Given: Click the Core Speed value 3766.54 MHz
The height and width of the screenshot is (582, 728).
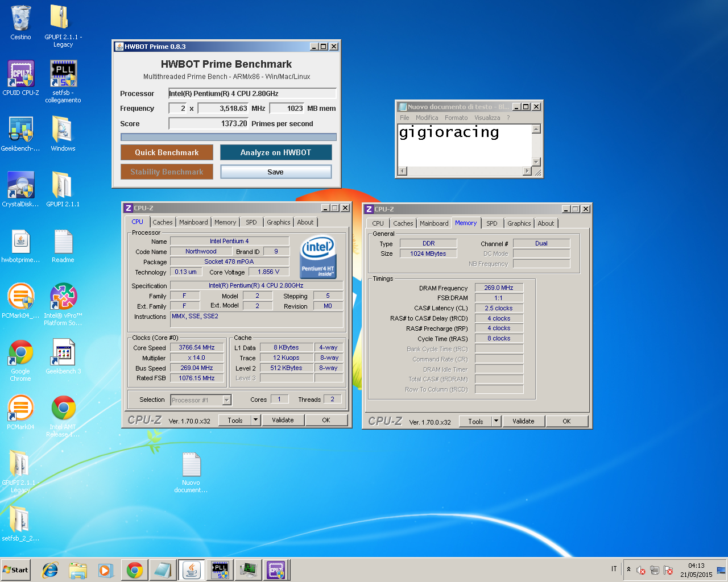Looking at the screenshot, I should (x=197, y=347).
